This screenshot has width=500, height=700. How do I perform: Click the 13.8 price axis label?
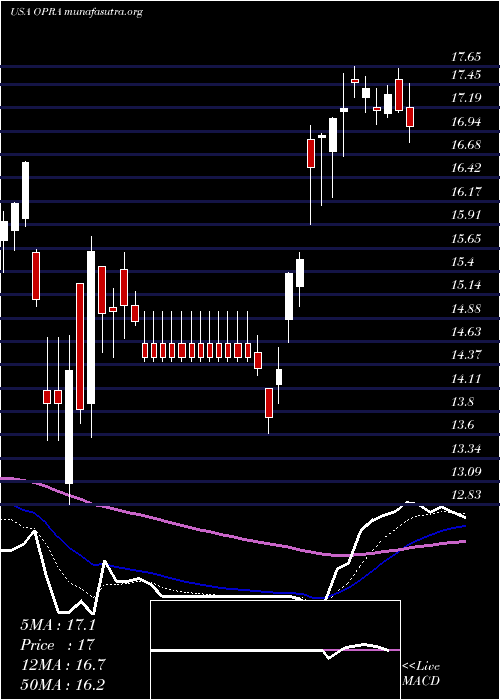[462, 402]
